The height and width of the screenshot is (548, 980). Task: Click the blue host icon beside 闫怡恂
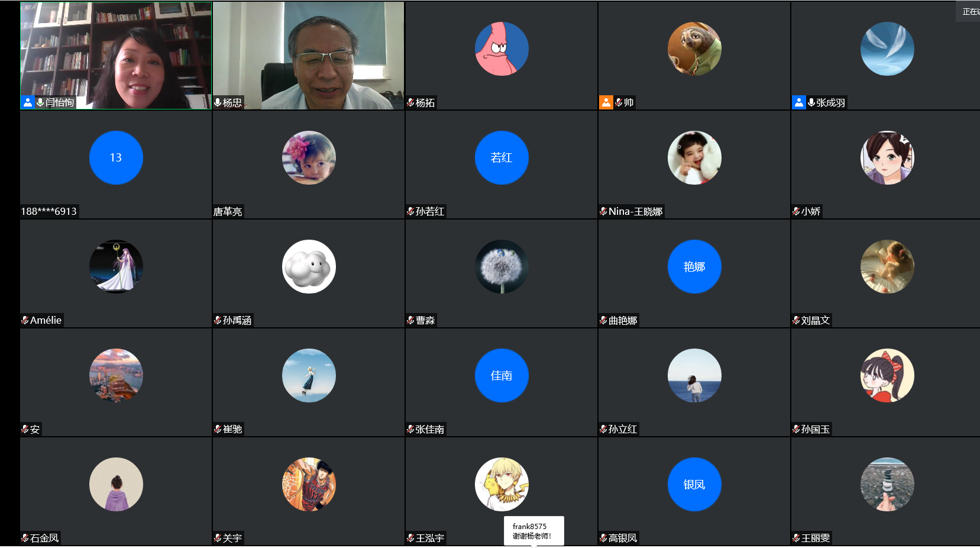click(x=28, y=102)
